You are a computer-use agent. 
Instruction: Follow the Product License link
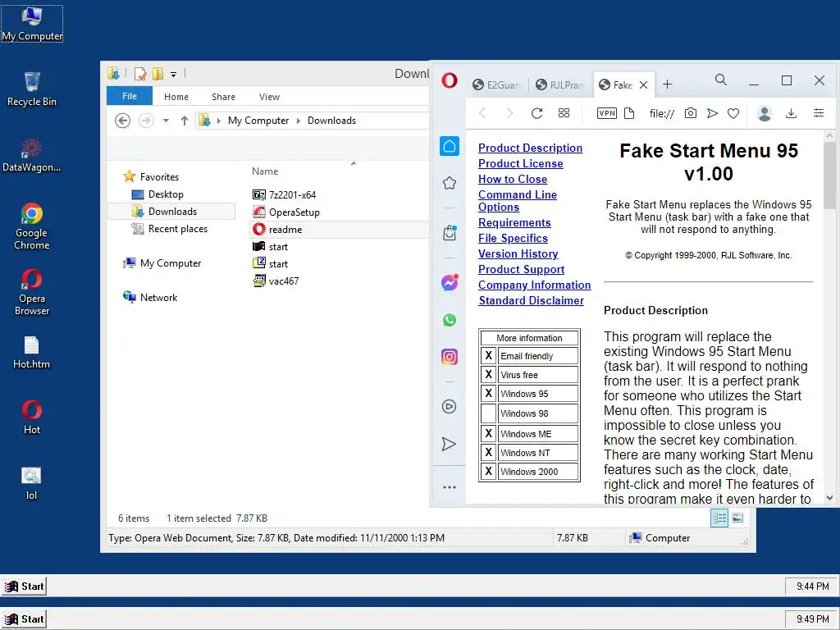pos(521,163)
